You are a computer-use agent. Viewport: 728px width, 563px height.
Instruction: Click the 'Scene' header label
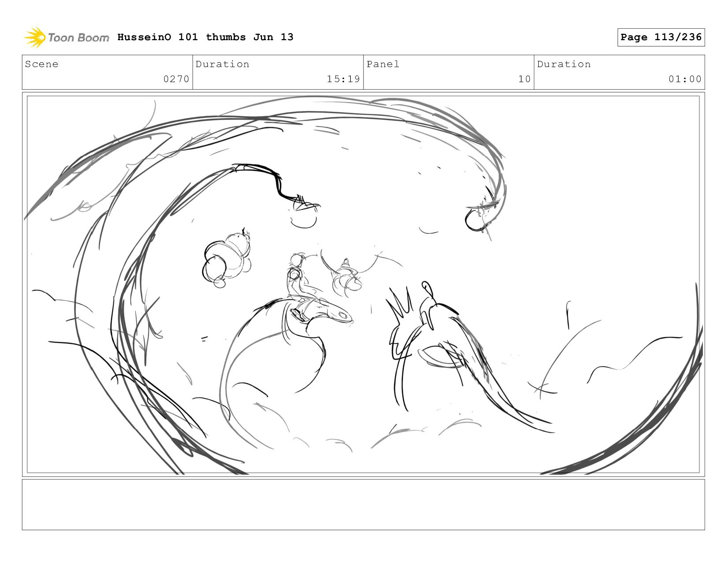(41, 64)
